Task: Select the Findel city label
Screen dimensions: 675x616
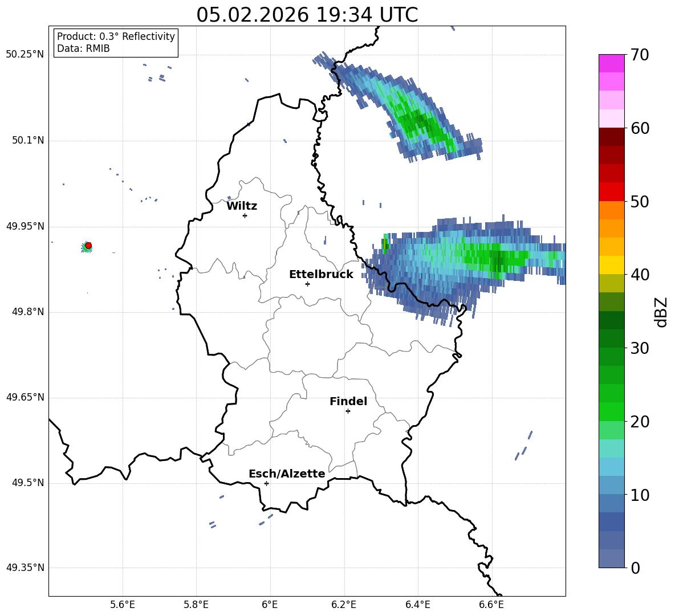Action: pos(348,401)
